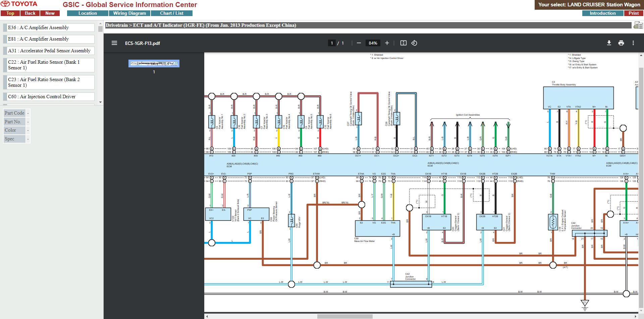The width and height of the screenshot is (644, 319).
Task: Click the Part No. label
Action: click(14, 122)
